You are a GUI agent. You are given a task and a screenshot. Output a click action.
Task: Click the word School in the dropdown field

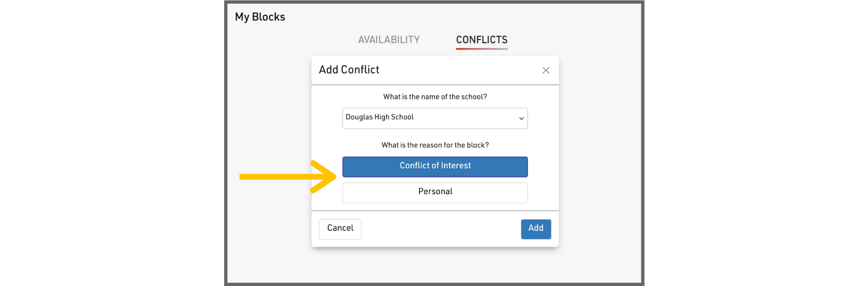pos(402,117)
